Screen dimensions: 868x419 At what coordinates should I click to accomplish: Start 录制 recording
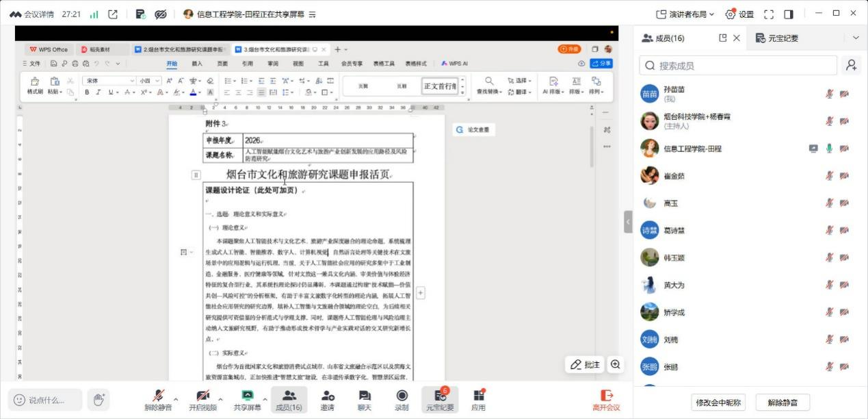tap(402, 400)
